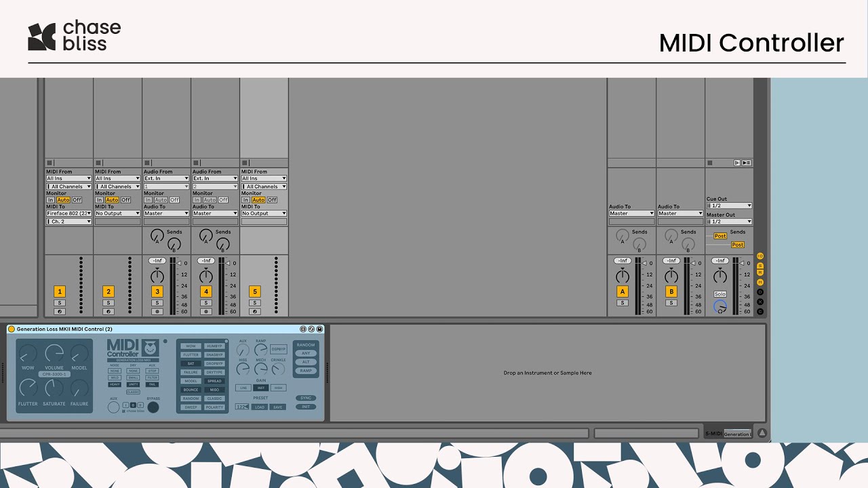Stop clips on track 3
The width and height of the screenshot is (868, 488).
coord(147,163)
